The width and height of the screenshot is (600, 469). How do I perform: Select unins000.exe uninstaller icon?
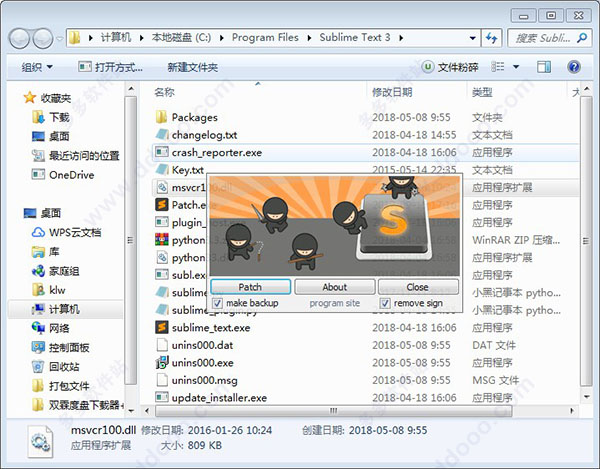pos(162,362)
